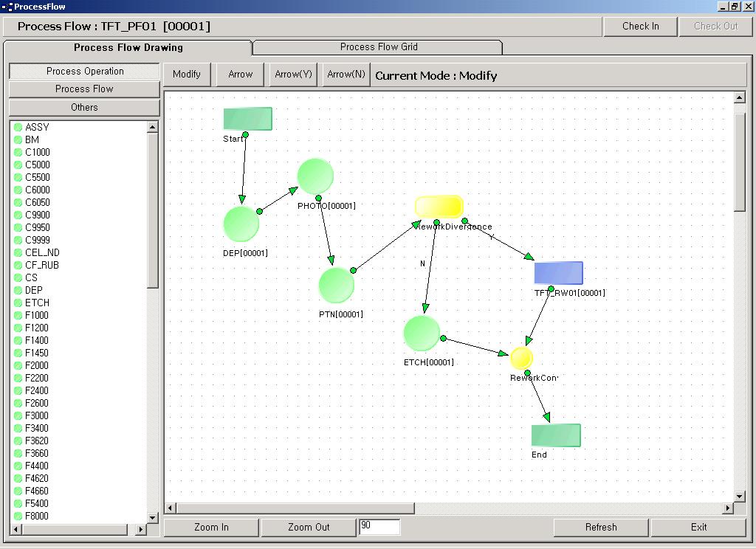This screenshot has width=756, height=549.
Task: Enable Modify mode
Action: [x=187, y=75]
